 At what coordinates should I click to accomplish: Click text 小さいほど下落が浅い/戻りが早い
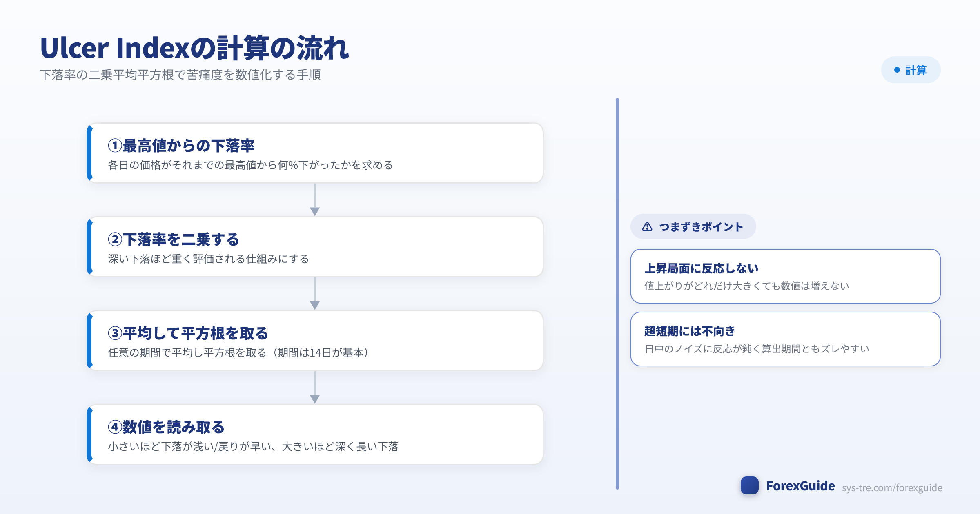tap(189, 446)
